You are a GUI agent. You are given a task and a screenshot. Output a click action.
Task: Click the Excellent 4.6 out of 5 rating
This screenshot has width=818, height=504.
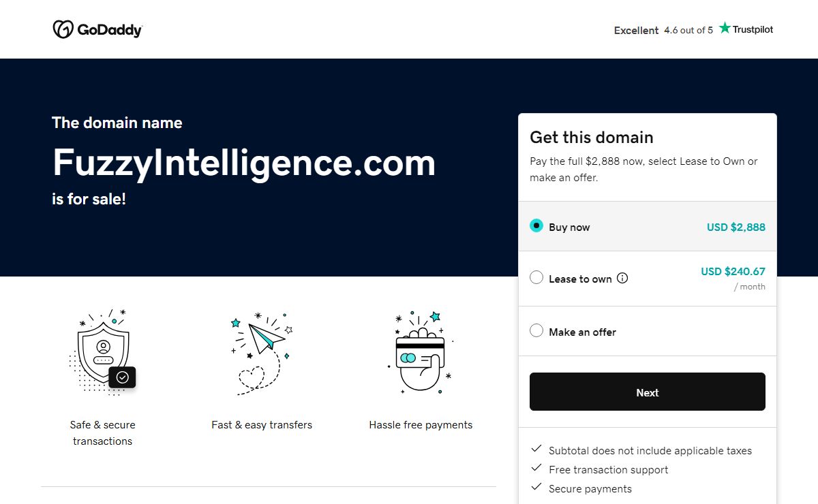pos(663,30)
